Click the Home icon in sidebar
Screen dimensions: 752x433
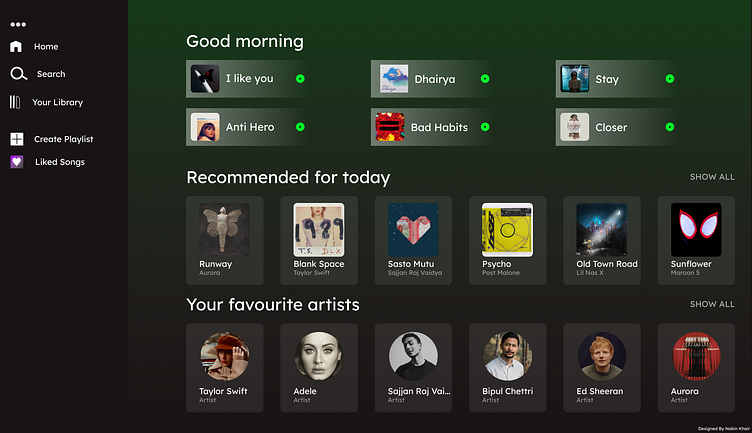point(16,46)
